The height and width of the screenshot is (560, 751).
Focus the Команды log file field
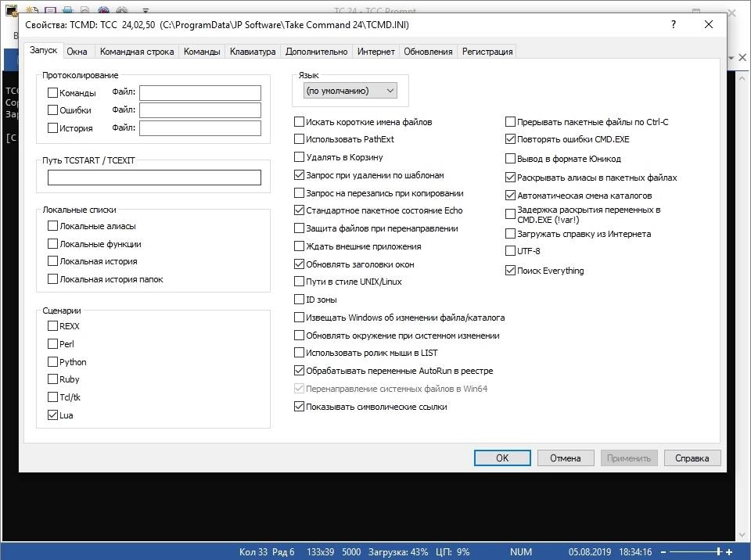[x=200, y=92]
